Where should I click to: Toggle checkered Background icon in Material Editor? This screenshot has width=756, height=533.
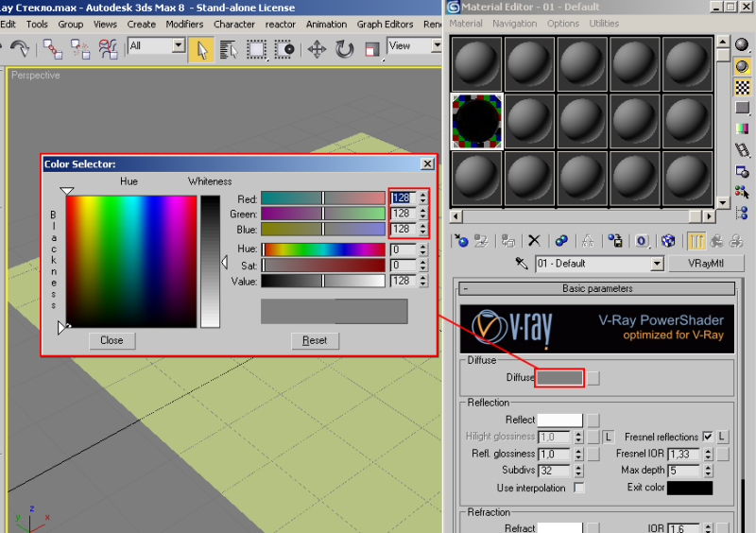[742, 87]
